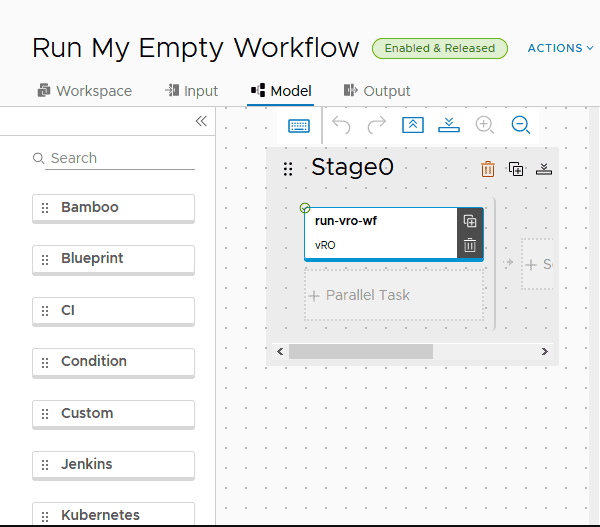600x527 pixels.
Task: Open the Actions dropdown menu
Action: click(x=560, y=48)
